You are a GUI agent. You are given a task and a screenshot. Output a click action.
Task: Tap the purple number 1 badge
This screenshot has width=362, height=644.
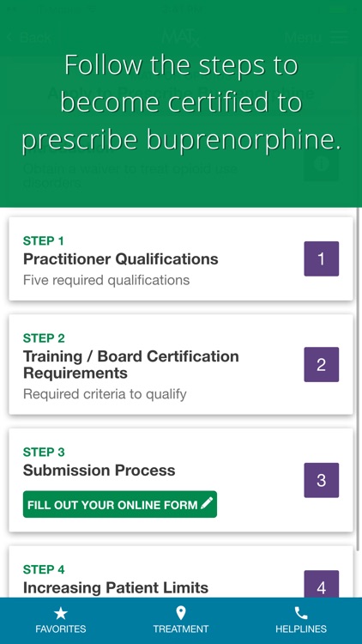point(322,258)
